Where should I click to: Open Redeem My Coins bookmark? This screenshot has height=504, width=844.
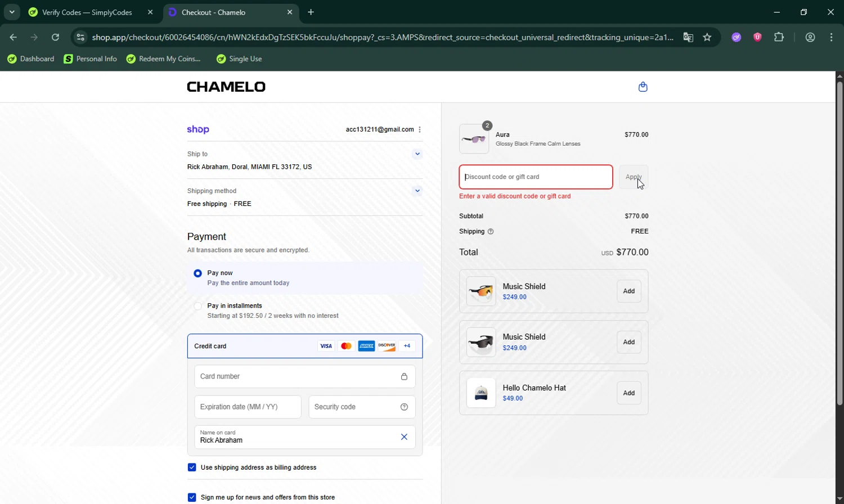point(163,58)
